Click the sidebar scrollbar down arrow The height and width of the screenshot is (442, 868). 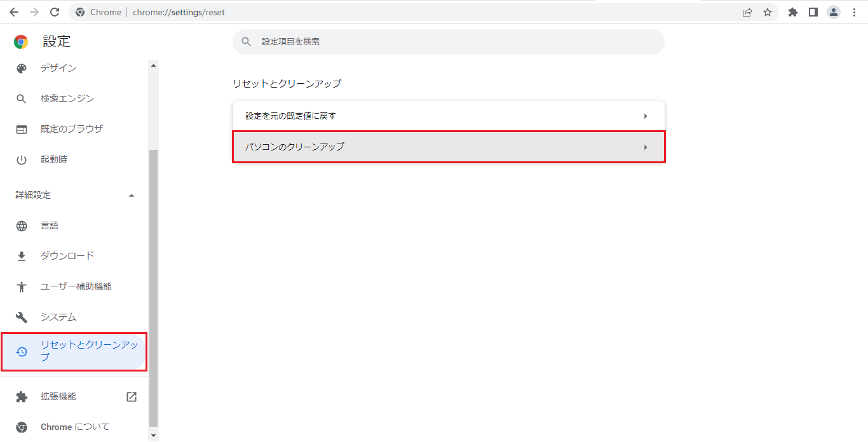pos(153,436)
